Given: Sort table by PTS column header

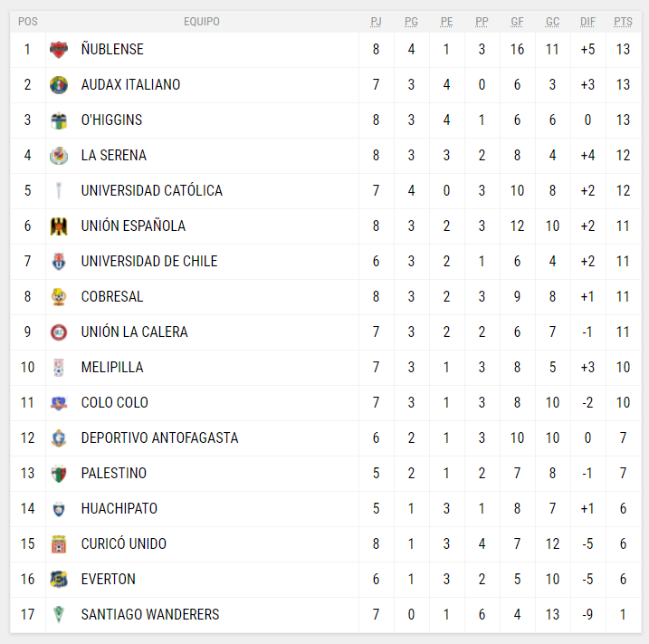Looking at the screenshot, I should click(x=623, y=22).
